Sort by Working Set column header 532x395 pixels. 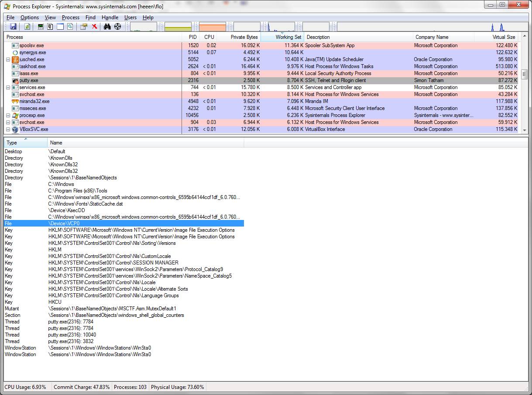tap(282, 37)
